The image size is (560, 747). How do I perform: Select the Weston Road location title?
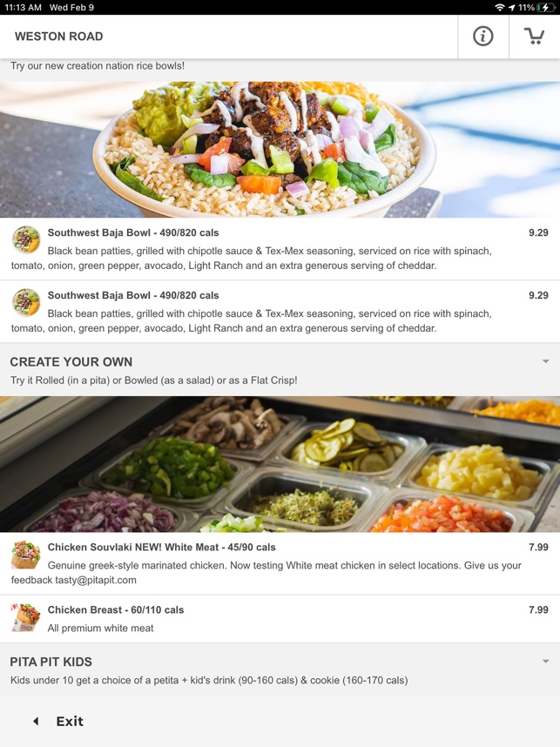point(58,37)
